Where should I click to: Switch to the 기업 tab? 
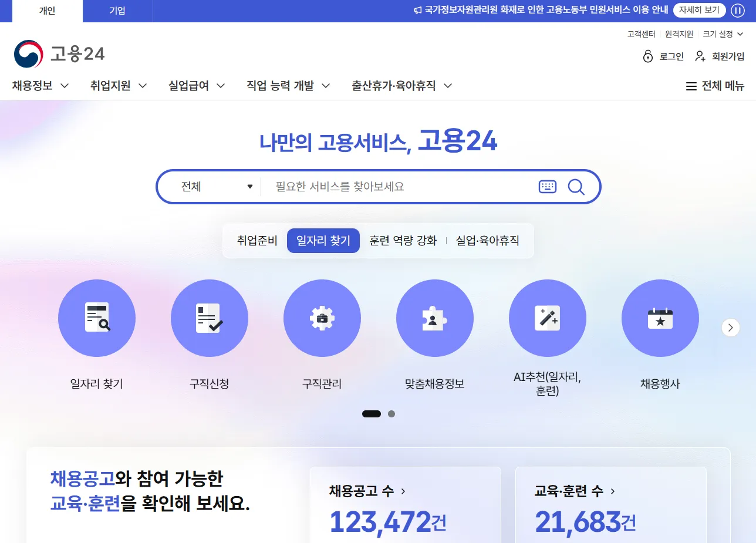pos(117,11)
